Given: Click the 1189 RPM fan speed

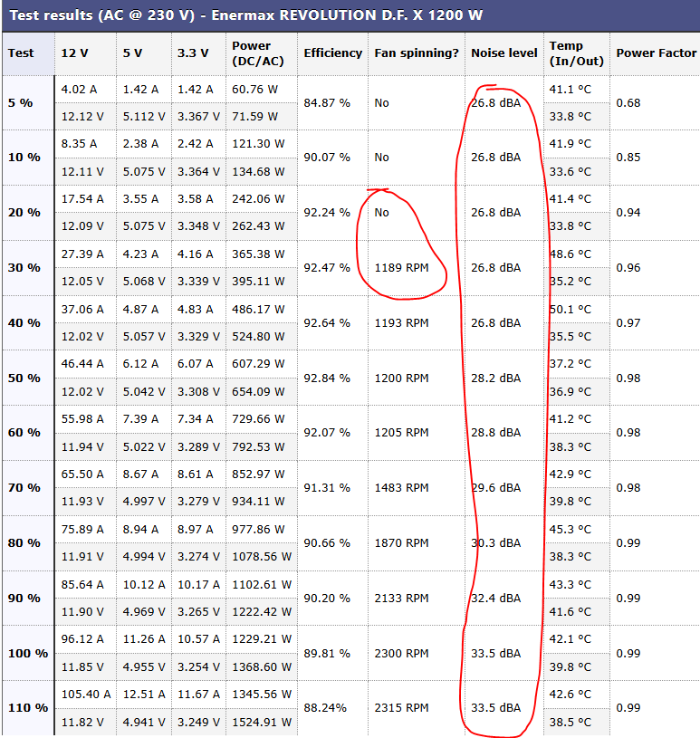Looking at the screenshot, I should (401, 267).
